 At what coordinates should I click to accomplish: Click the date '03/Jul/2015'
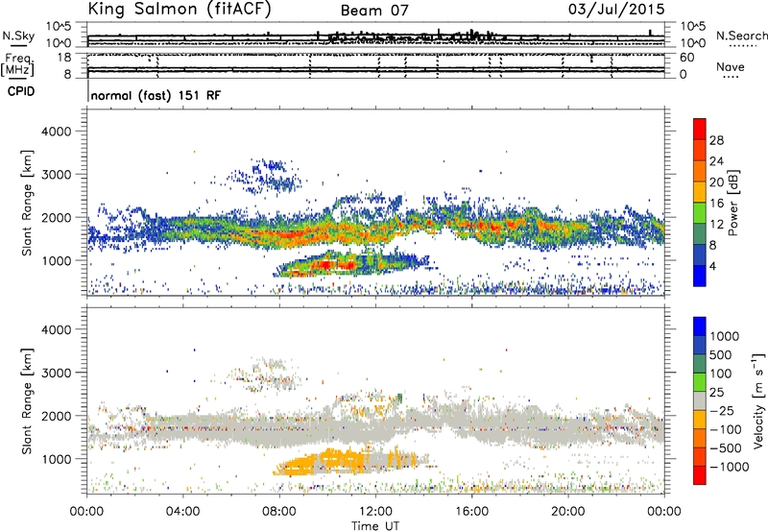pos(616,10)
